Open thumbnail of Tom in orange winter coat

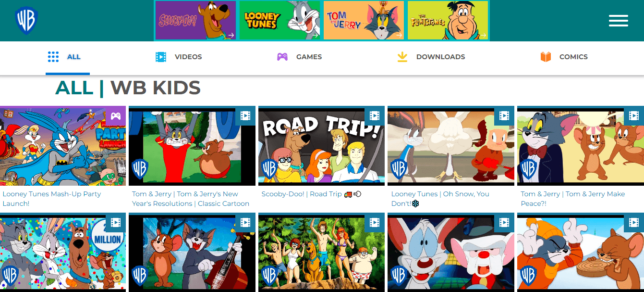(x=581, y=253)
